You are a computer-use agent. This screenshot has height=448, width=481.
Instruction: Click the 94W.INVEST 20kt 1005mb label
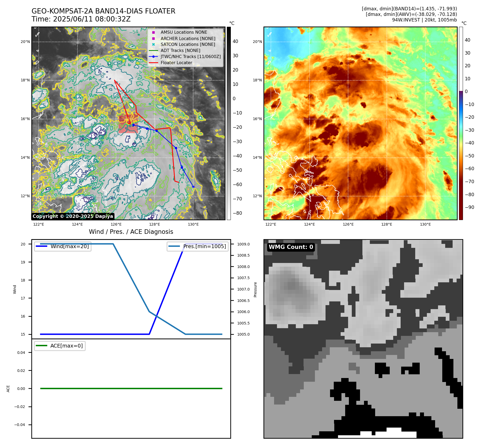point(424,20)
